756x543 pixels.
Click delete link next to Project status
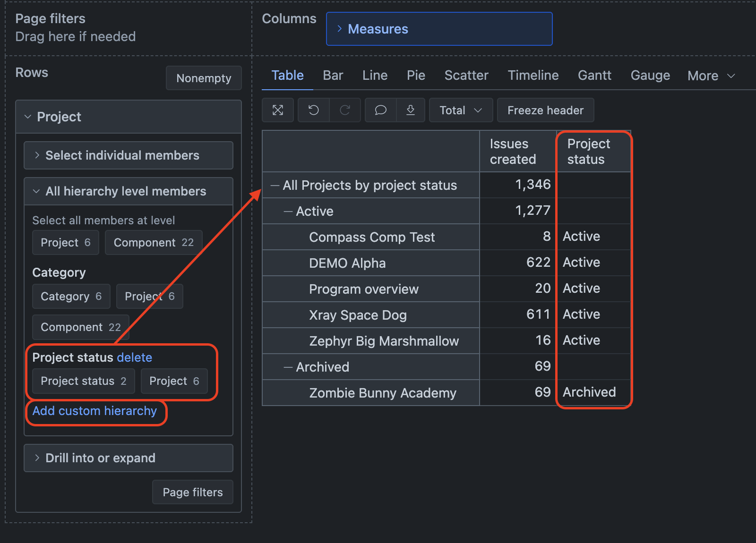pos(135,357)
